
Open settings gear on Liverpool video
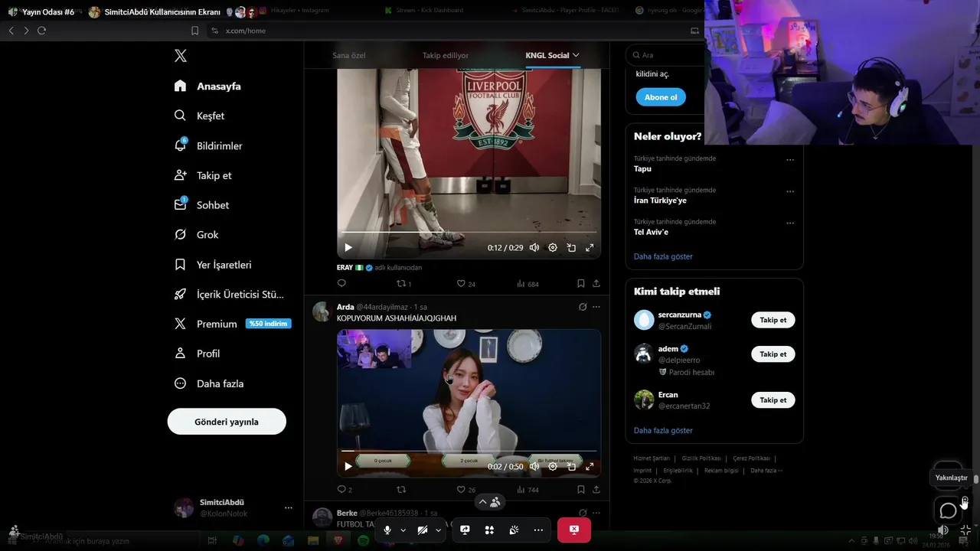coord(553,247)
